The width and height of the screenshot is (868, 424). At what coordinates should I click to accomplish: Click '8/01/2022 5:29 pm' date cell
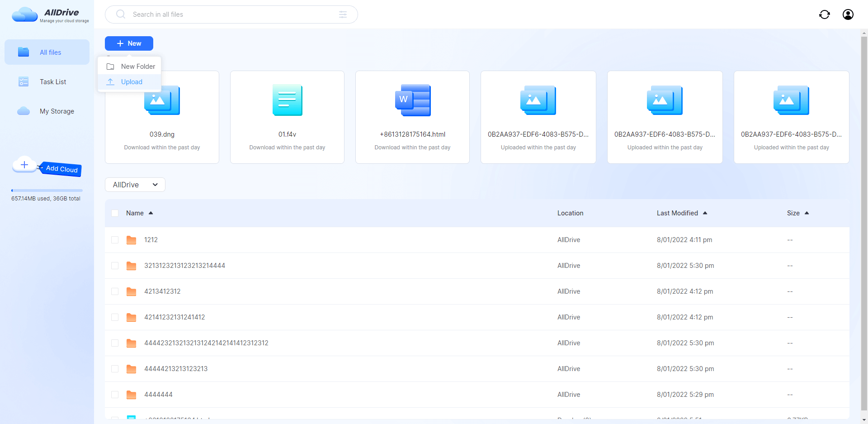[x=685, y=395]
